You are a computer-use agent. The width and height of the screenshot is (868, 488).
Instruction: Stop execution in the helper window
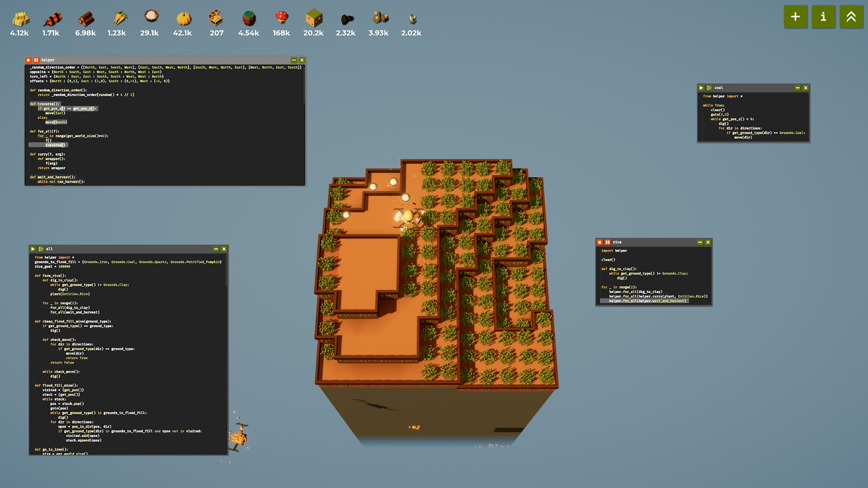tap(28, 60)
